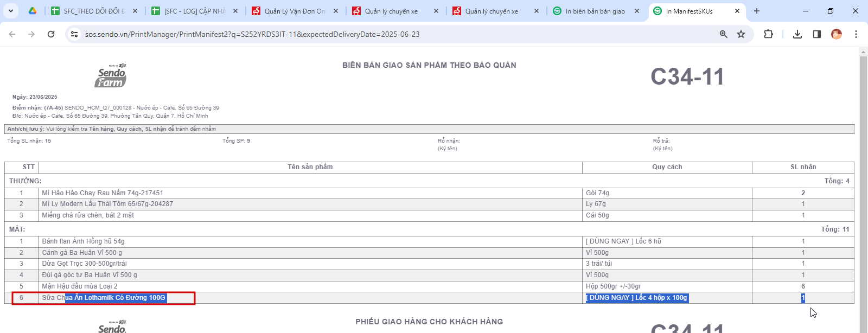Select Đùi gà góc tư Ba Huân row
This screenshot has height=333, width=868.
(x=429, y=275)
